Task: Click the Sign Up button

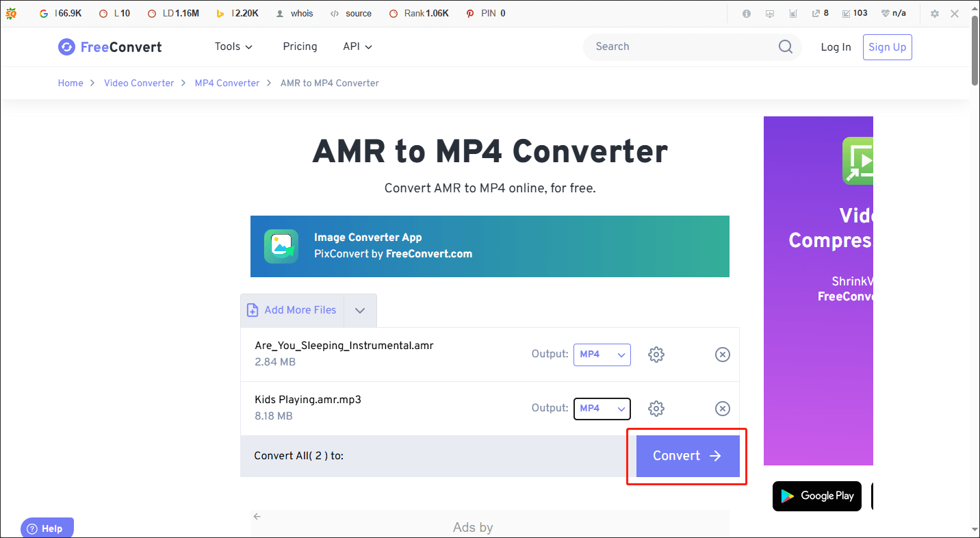Action: (887, 47)
